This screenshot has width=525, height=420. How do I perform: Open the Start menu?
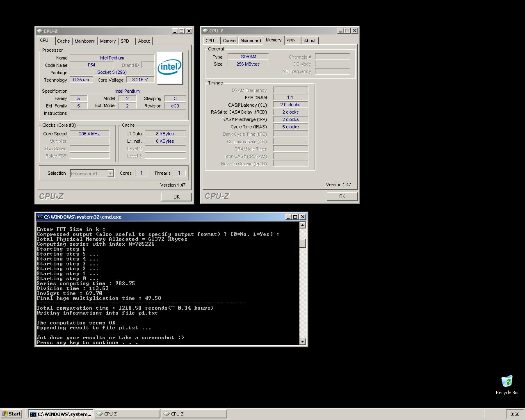click(x=11, y=414)
